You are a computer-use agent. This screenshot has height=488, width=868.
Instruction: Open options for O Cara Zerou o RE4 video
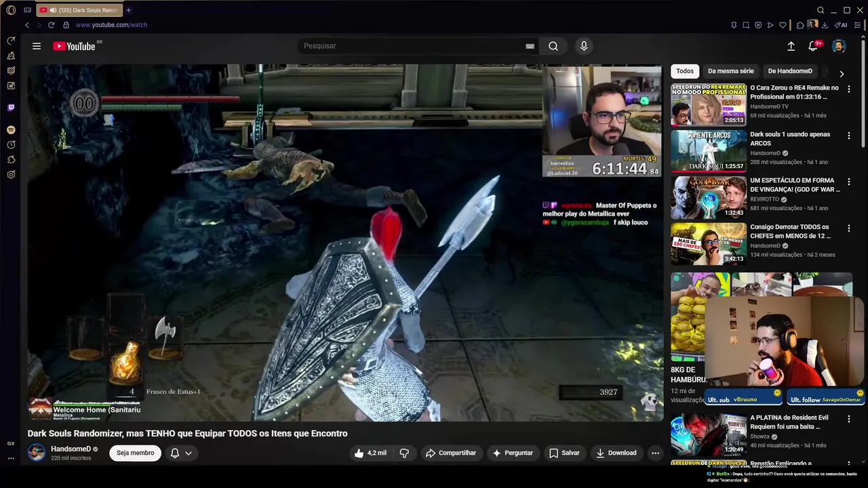coord(848,89)
